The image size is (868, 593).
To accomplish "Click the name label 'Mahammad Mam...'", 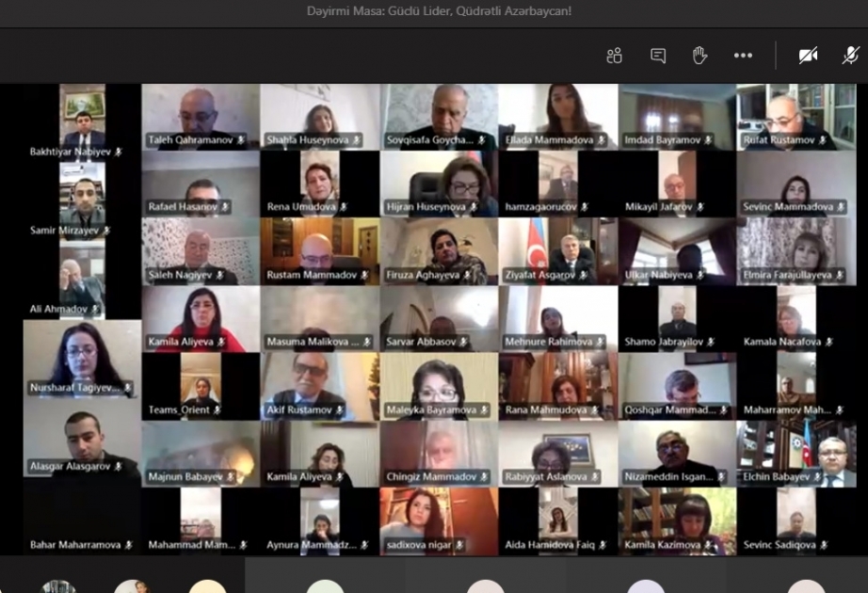I will [191, 545].
